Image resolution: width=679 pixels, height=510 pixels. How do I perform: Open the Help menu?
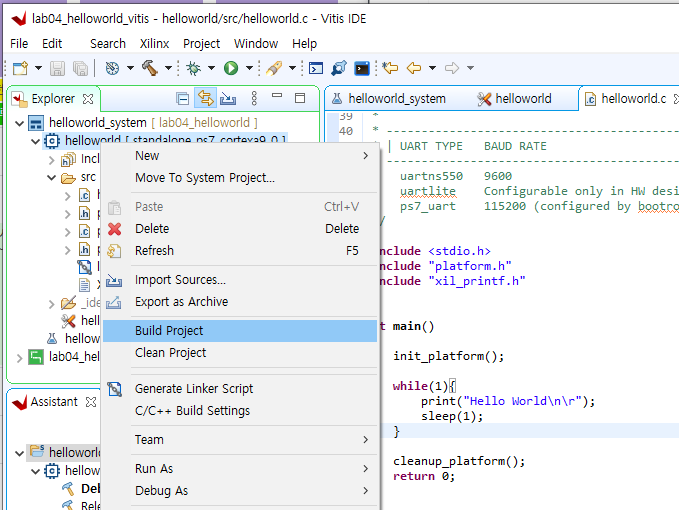[304, 44]
